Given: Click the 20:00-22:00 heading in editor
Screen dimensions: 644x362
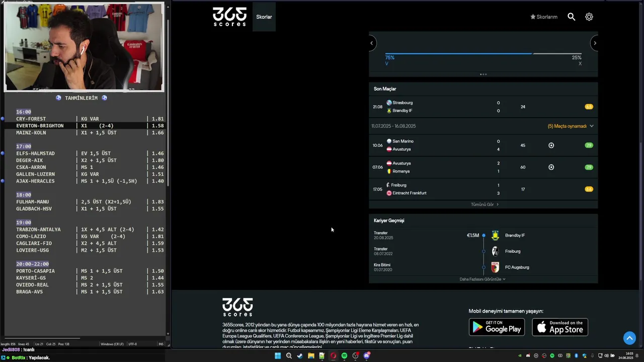Looking at the screenshot, I should tap(32, 264).
